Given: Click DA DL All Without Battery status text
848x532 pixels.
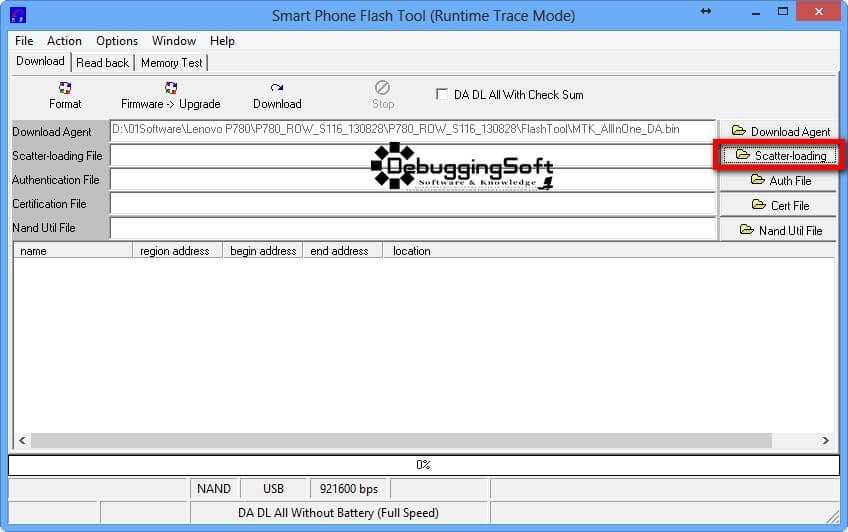Looking at the screenshot, I should point(339,513).
